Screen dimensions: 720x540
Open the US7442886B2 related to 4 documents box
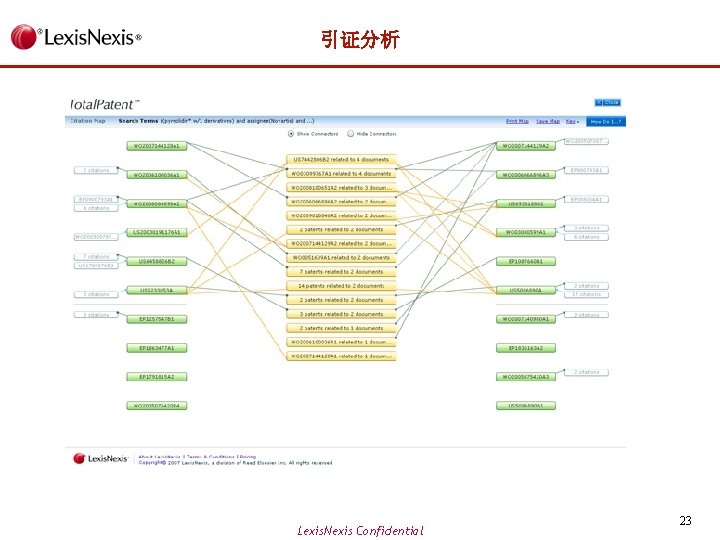click(341, 159)
